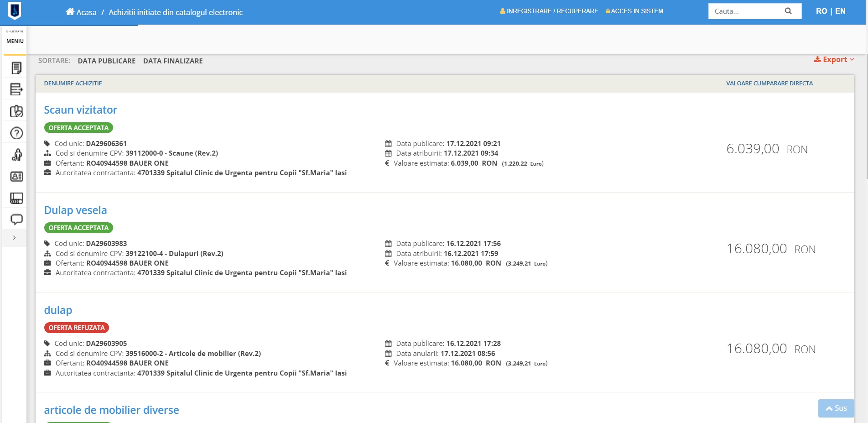Click Achizitii initiate din catalogul electronic breadcrumb

[176, 12]
